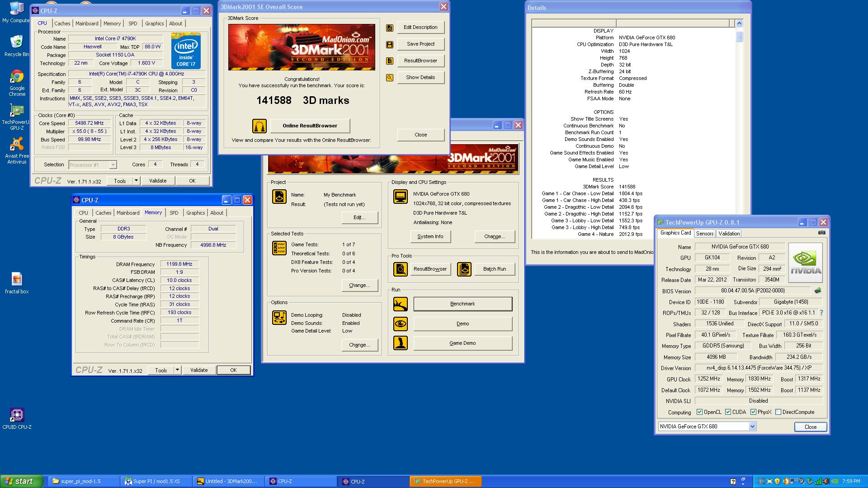Screen dimensions: 868x488
Task: Open the SPD tab in CPU-Z Memory window
Action: point(174,213)
